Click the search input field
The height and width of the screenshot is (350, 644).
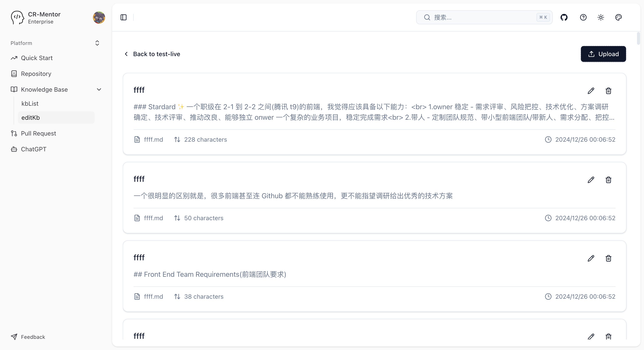coord(483,17)
